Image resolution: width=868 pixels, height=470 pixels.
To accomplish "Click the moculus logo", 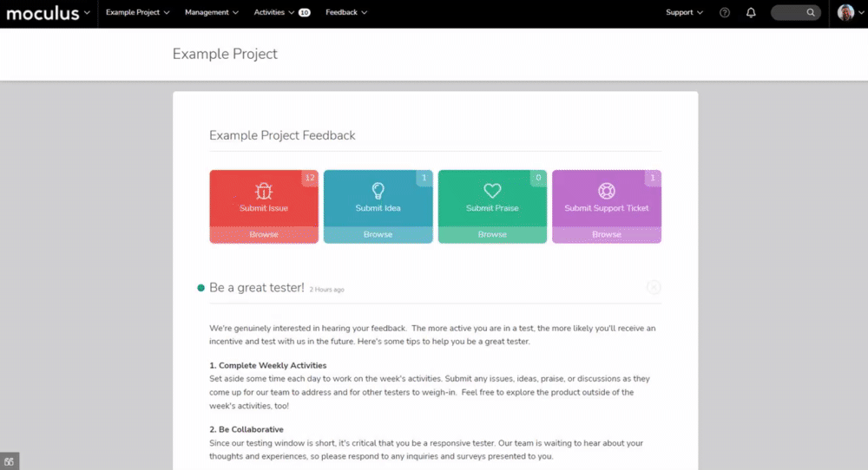I will click(x=43, y=13).
